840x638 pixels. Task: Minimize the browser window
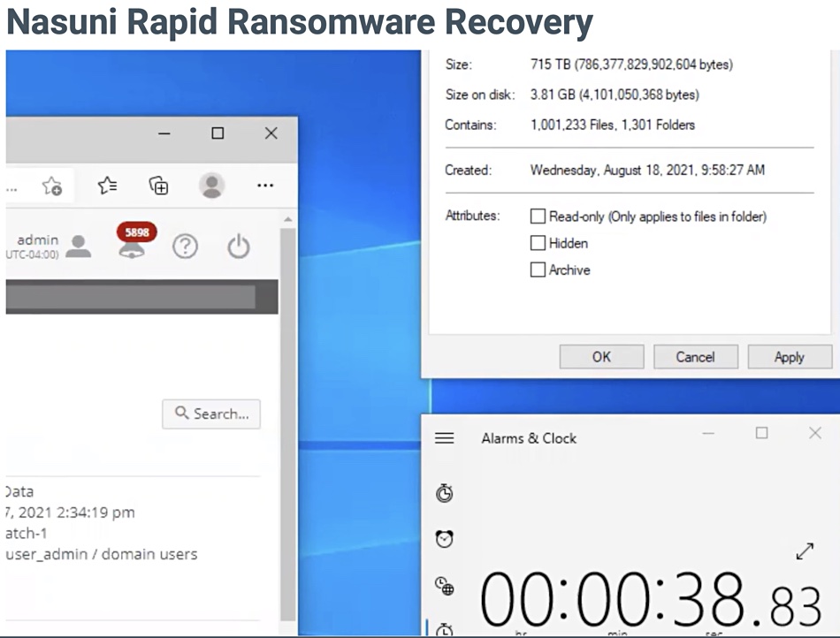[164, 133]
